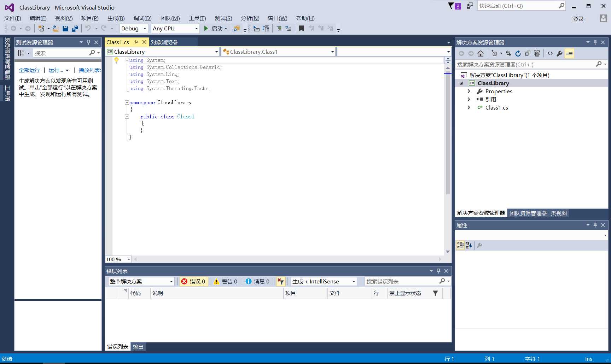611x364 pixels.
Task: Click the notifications flag icon
Action: pyautogui.click(x=451, y=6)
